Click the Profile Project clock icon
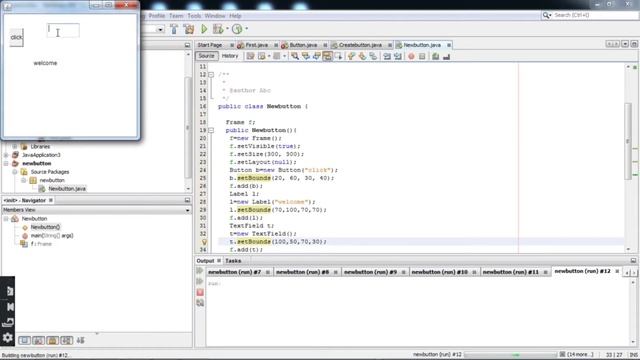 click(x=237, y=29)
